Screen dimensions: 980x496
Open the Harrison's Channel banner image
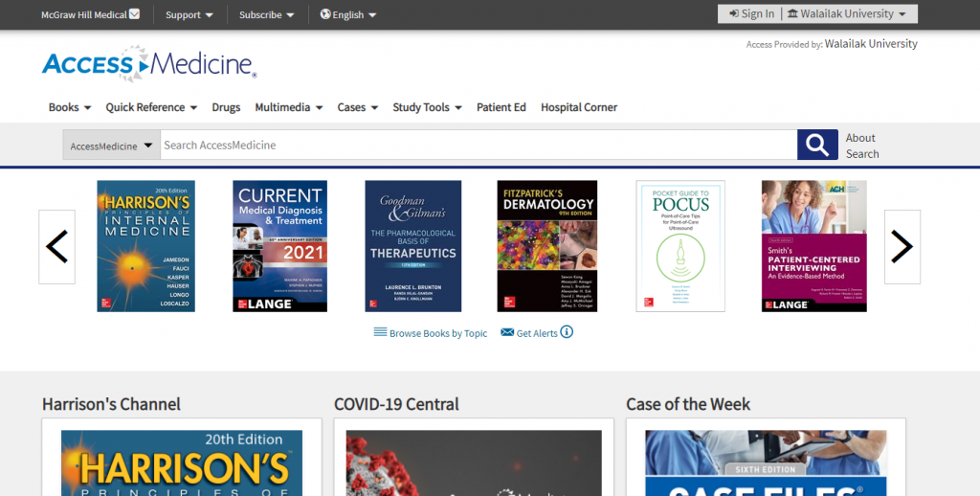pos(182,462)
